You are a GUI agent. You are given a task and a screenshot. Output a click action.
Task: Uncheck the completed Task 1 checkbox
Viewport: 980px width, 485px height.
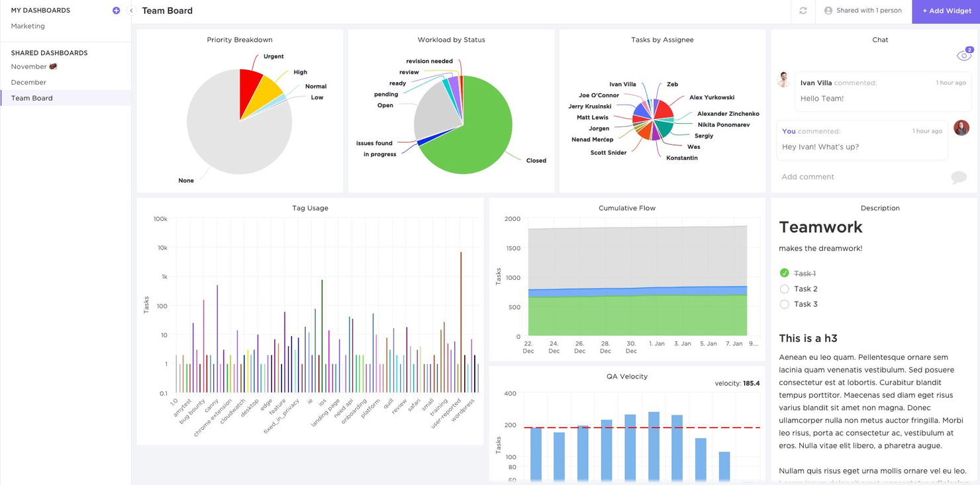pos(784,273)
